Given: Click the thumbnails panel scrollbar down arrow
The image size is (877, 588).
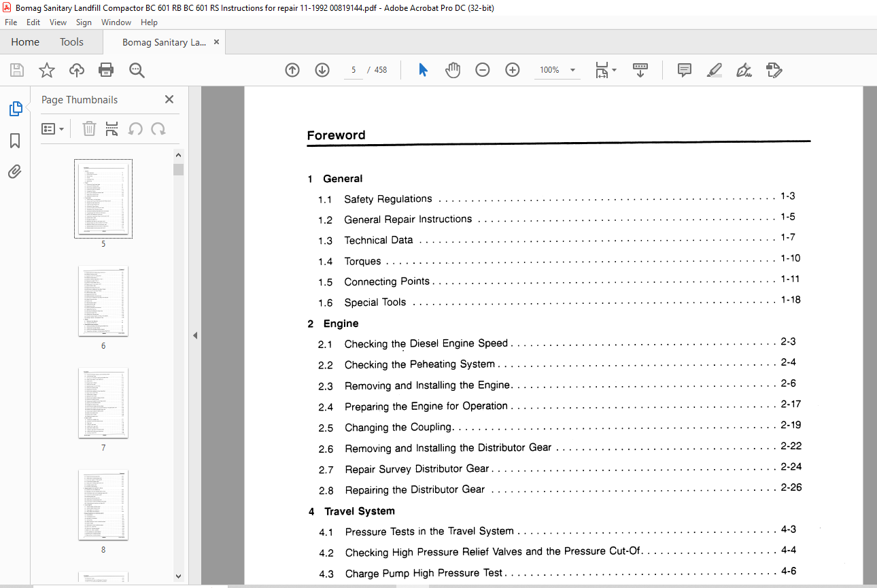Looking at the screenshot, I should (178, 576).
